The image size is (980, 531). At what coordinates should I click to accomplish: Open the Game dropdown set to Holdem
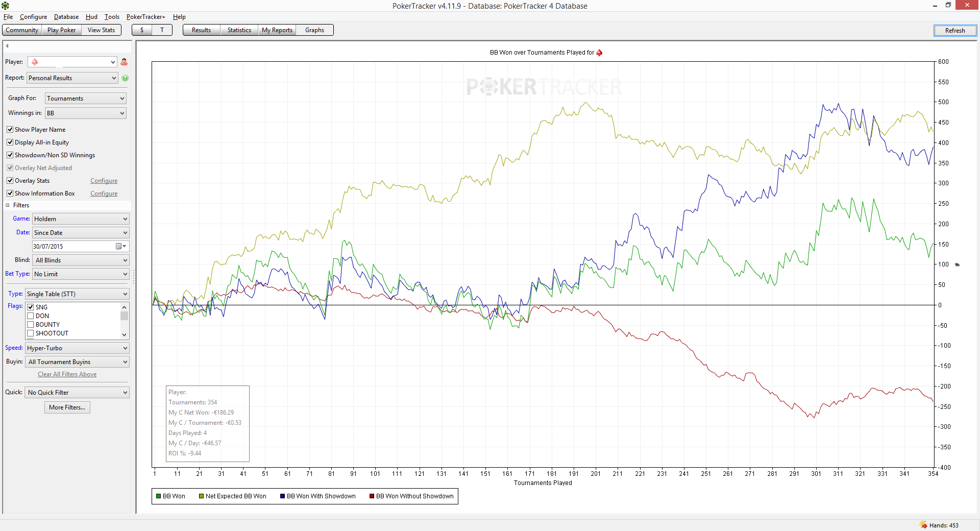point(81,219)
